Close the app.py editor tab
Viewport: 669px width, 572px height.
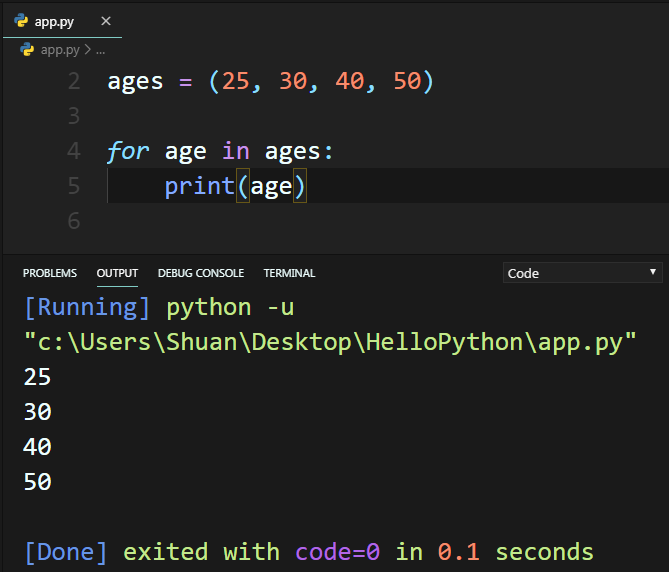pyautogui.click(x=106, y=21)
